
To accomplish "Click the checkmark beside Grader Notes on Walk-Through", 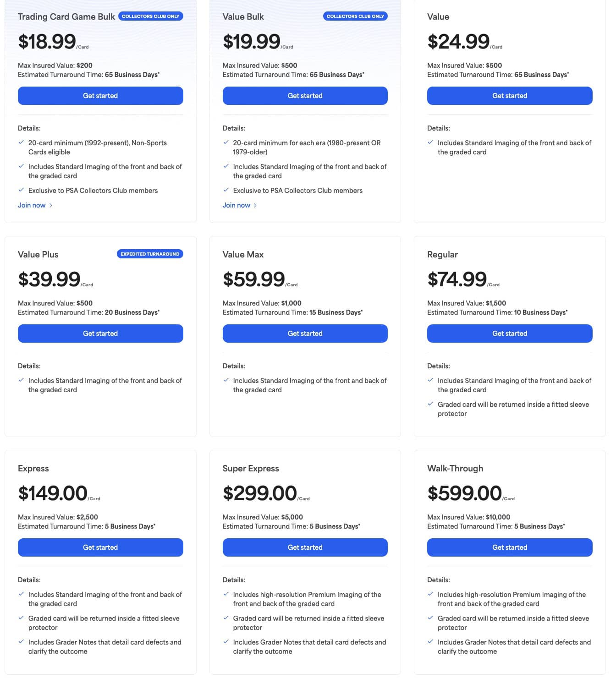I will pyautogui.click(x=430, y=642).
